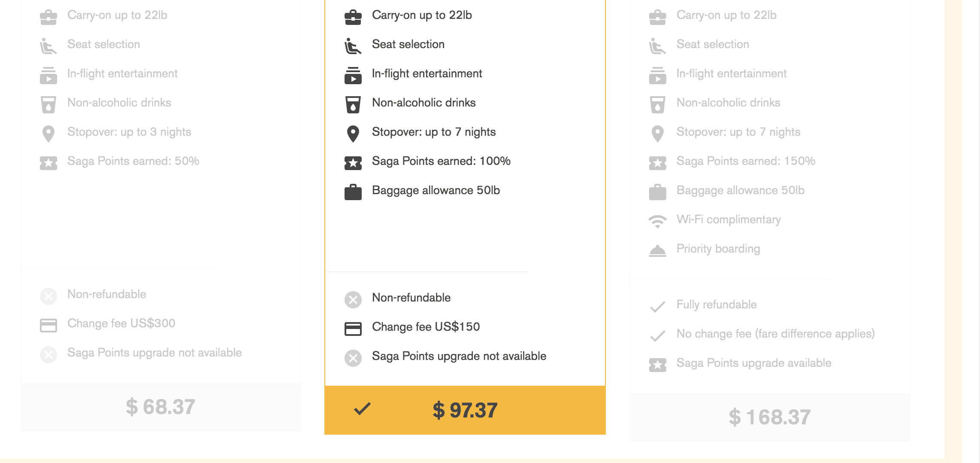Click the in-flight entertainment icon in middle fare

pyautogui.click(x=353, y=75)
